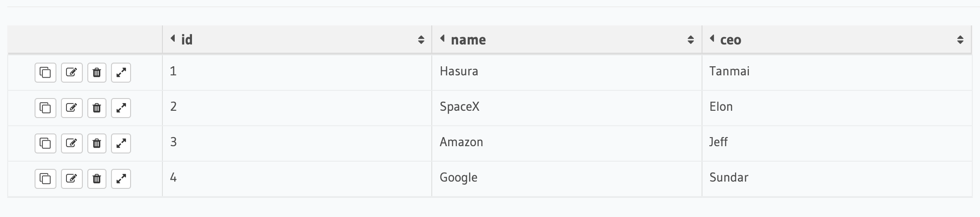
Task: Click the name column header label
Action: [x=468, y=40]
